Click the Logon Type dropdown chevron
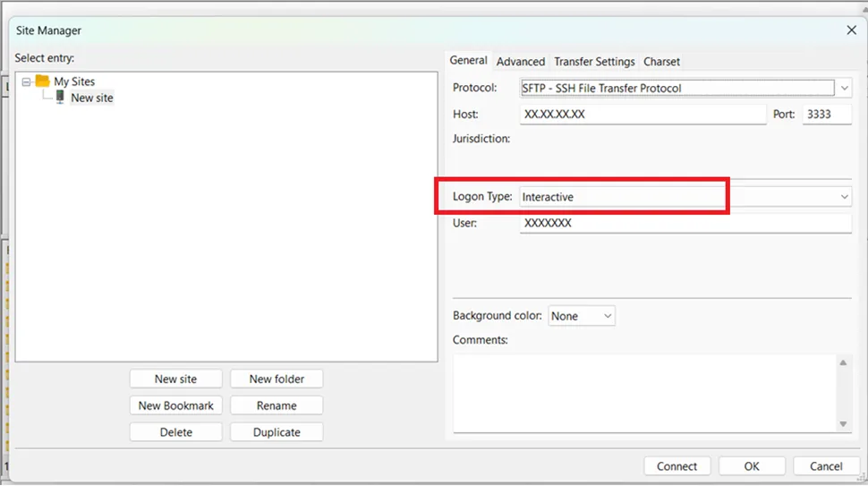The image size is (868, 486). pyautogui.click(x=844, y=197)
